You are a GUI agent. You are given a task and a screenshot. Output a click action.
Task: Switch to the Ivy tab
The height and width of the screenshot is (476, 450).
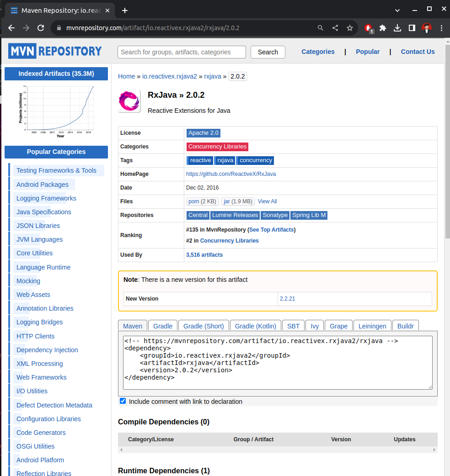click(x=315, y=326)
